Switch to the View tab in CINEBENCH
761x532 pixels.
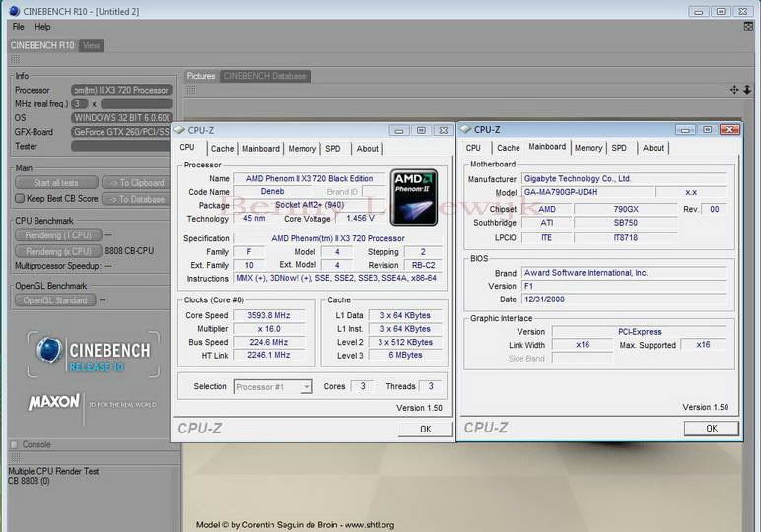(x=92, y=45)
